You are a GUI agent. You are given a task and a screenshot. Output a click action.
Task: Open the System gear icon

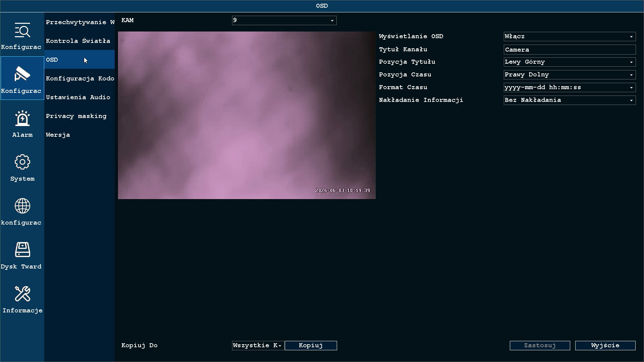coord(22,162)
